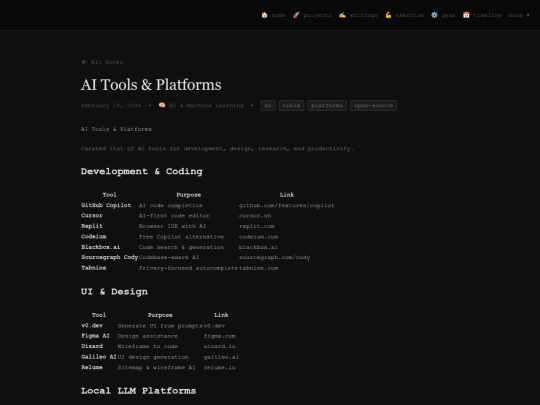Select the ai tag
Viewport: 540px width, 405px height.
[268, 105]
